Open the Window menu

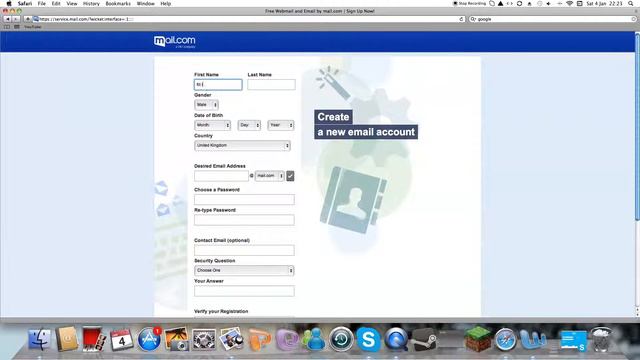click(145, 3)
